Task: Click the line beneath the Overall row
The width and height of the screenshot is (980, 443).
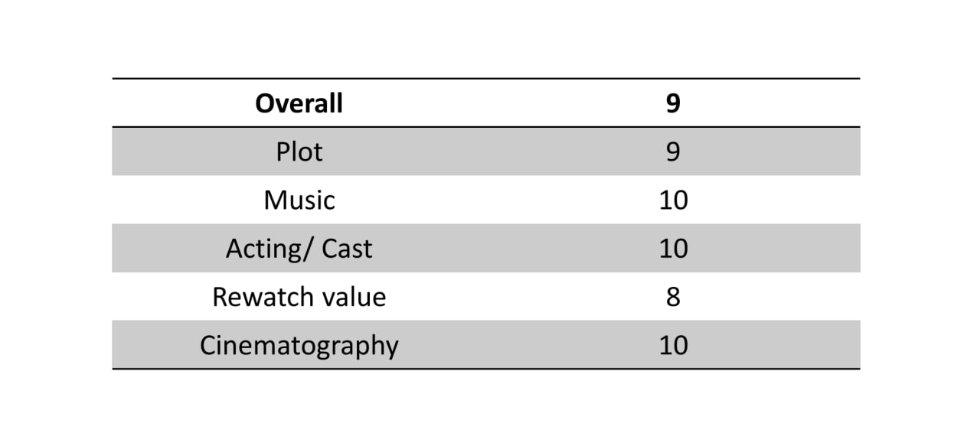Action: click(485, 127)
